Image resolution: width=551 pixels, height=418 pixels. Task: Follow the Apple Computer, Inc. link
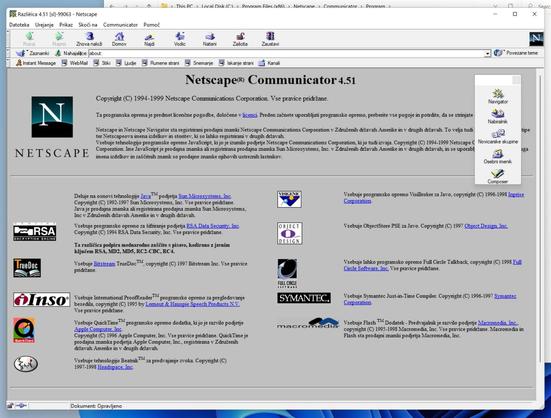[98, 329]
